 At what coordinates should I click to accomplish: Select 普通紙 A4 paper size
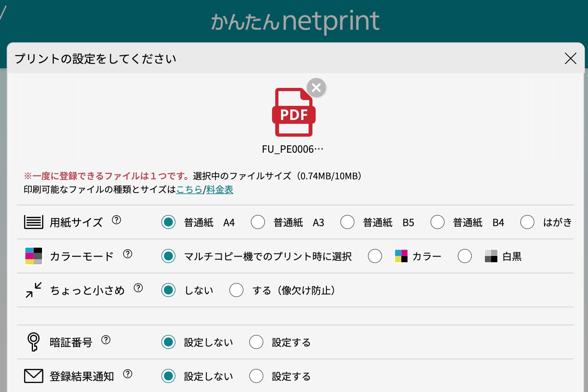[x=168, y=222]
